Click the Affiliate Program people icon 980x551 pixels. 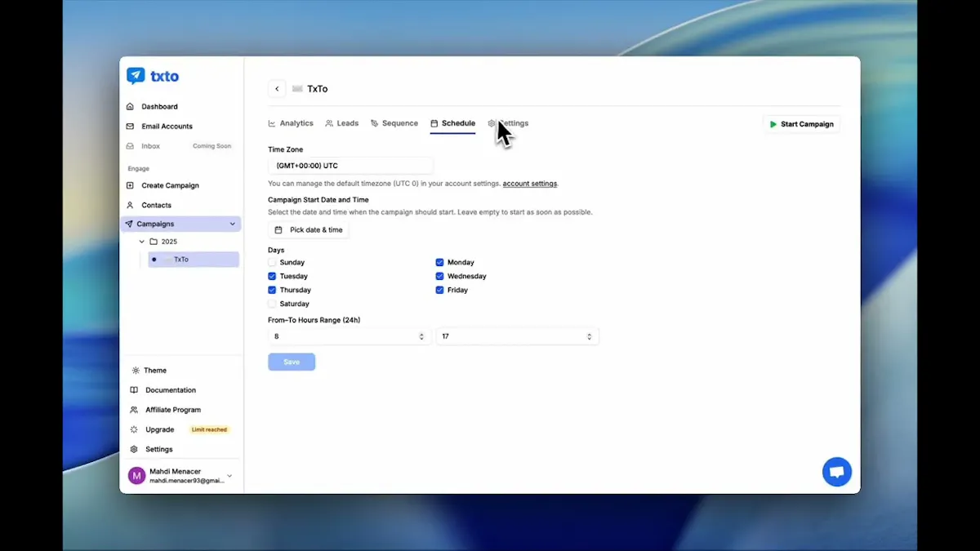(135, 410)
